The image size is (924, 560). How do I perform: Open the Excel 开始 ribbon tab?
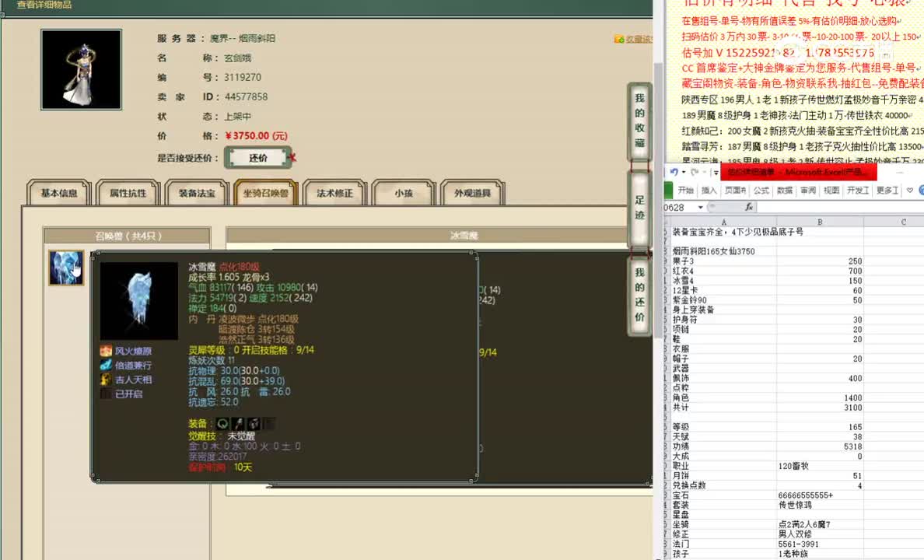click(x=685, y=191)
